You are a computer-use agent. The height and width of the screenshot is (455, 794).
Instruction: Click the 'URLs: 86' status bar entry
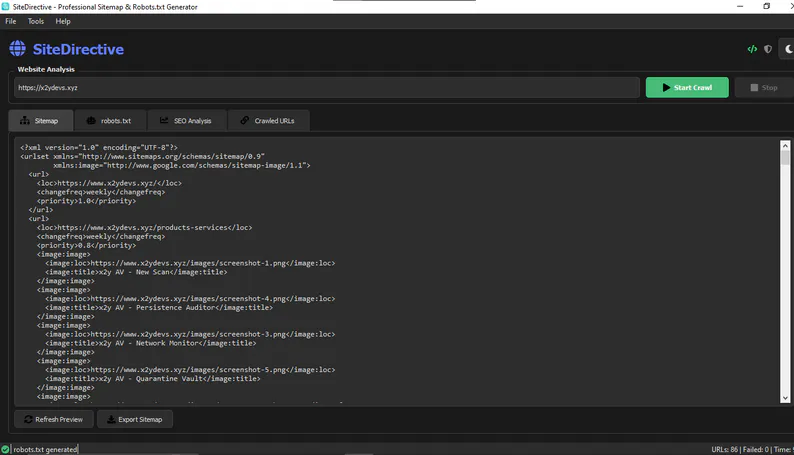[x=724, y=449]
